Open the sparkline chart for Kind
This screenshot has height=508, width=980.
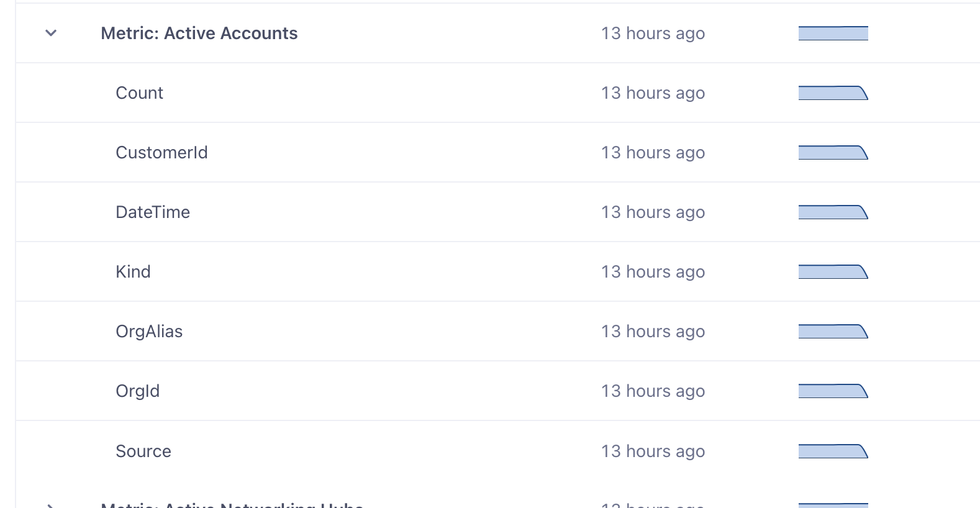833,271
